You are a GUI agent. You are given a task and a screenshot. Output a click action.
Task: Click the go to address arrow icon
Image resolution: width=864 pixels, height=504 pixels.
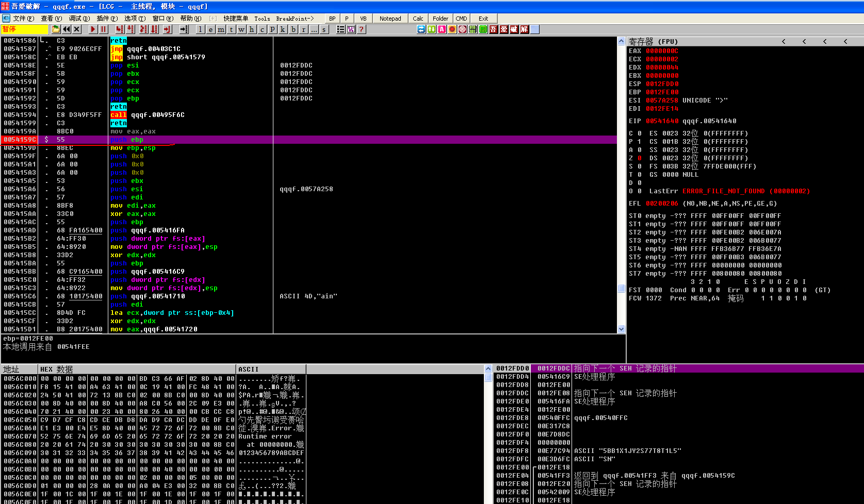pyautogui.click(x=184, y=29)
